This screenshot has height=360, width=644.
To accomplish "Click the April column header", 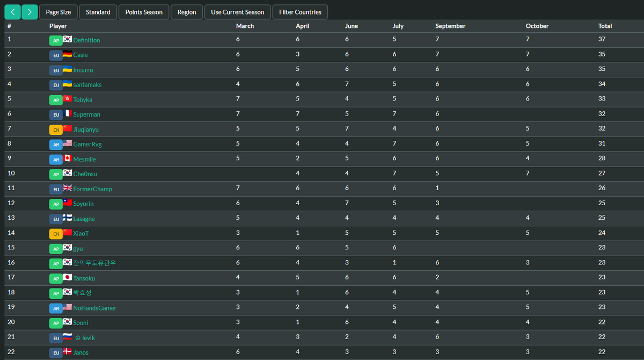I will click(x=303, y=26).
